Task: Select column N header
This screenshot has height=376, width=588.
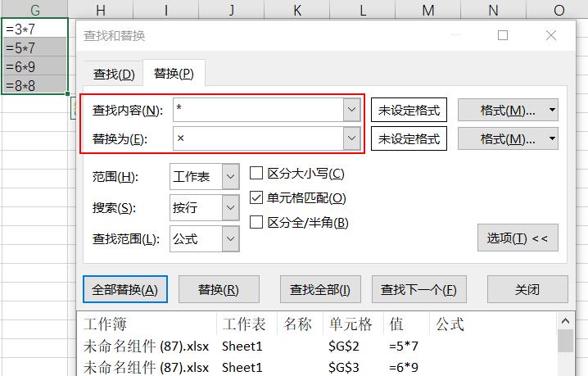Action: (x=494, y=9)
